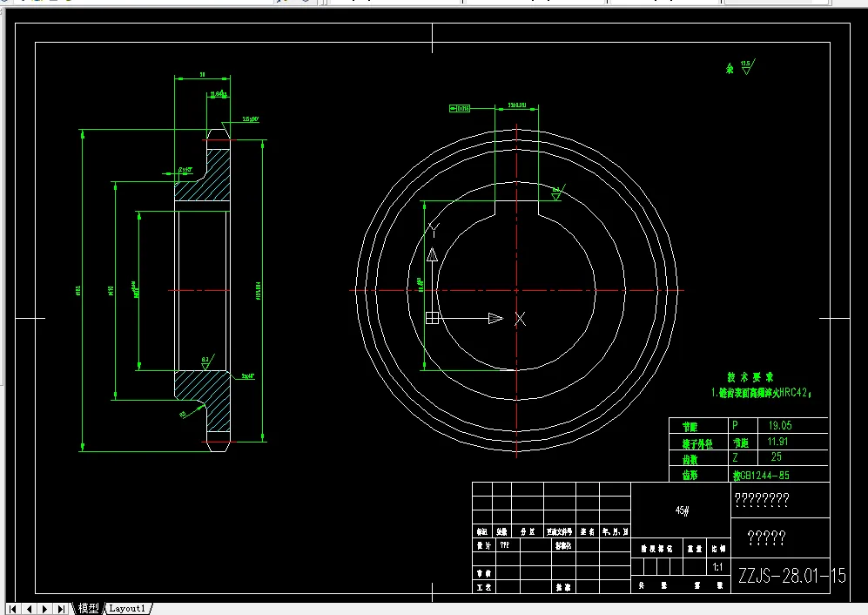Screen dimensions: 868x615
Task: Select the UCS origin square icon
Action: tap(433, 317)
